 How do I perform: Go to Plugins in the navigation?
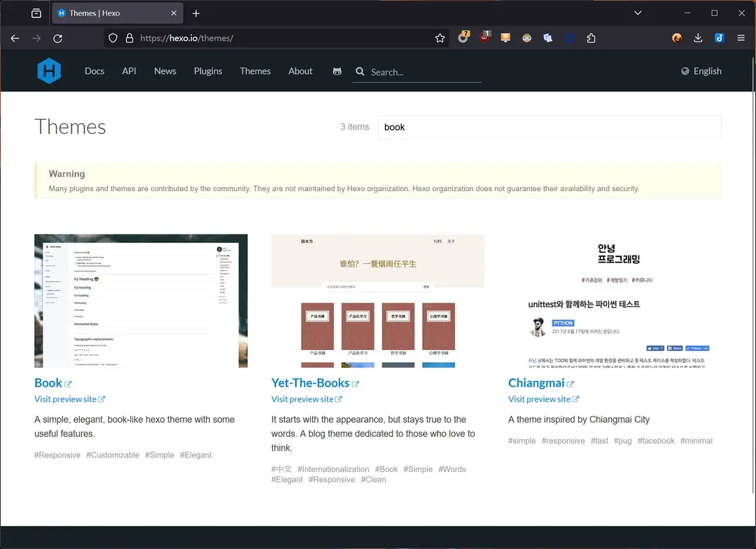[208, 71]
